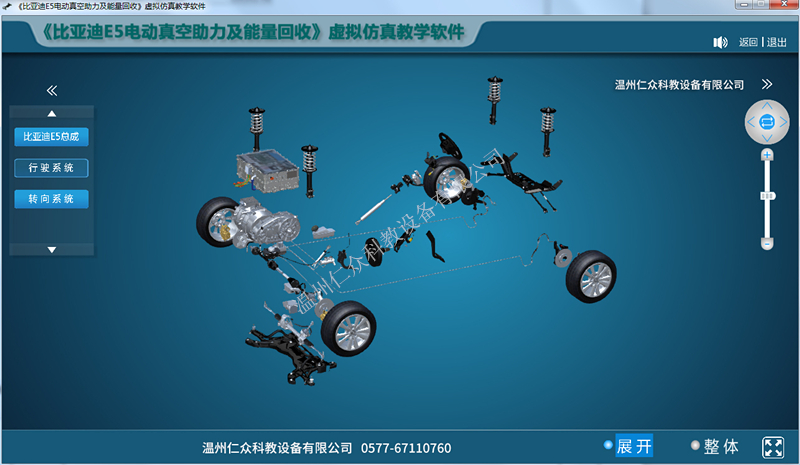
Task: Rotate view up with navigation pad arrow
Action: (767, 106)
